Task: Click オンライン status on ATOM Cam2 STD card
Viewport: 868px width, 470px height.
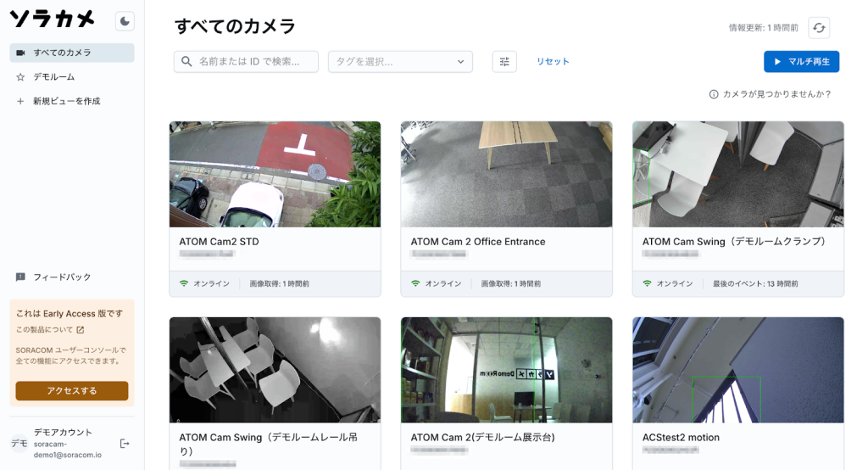Action: (x=211, y=283)
